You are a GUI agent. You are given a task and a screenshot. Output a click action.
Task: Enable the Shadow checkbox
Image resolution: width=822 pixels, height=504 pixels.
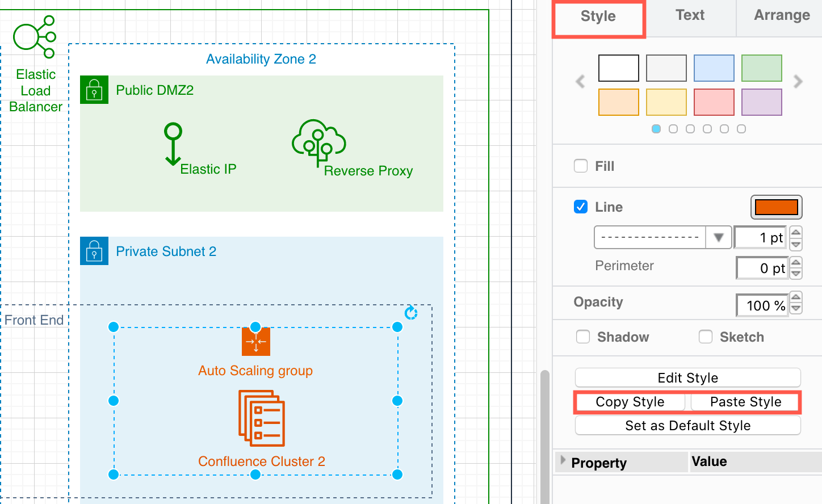[x=583, y=337]
